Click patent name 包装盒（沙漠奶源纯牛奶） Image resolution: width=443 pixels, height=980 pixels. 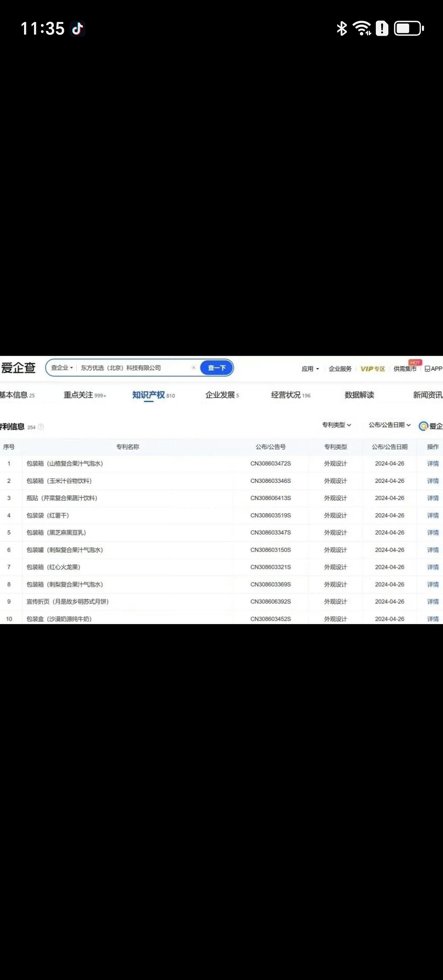click(x=59, y=619)
